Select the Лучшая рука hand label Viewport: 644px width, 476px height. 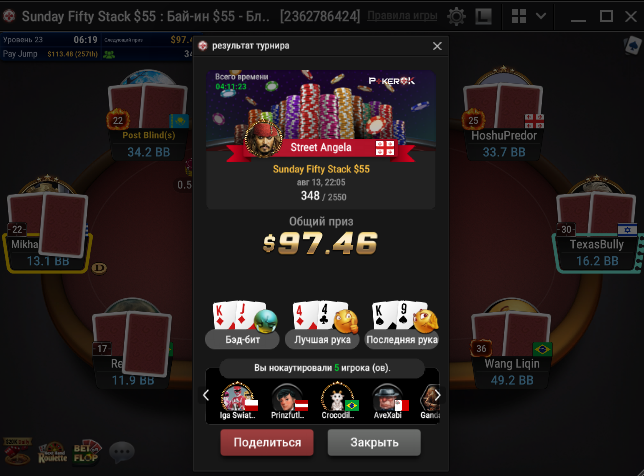point(322,340)
